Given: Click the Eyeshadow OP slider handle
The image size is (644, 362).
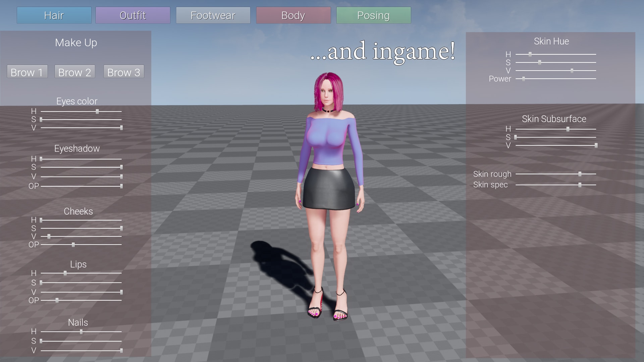Looking at the screenshot, I should tap(121, 186).
